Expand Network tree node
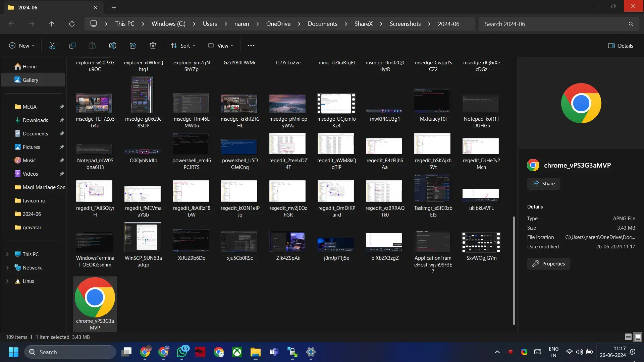644x362 pixels. point(7,267)
